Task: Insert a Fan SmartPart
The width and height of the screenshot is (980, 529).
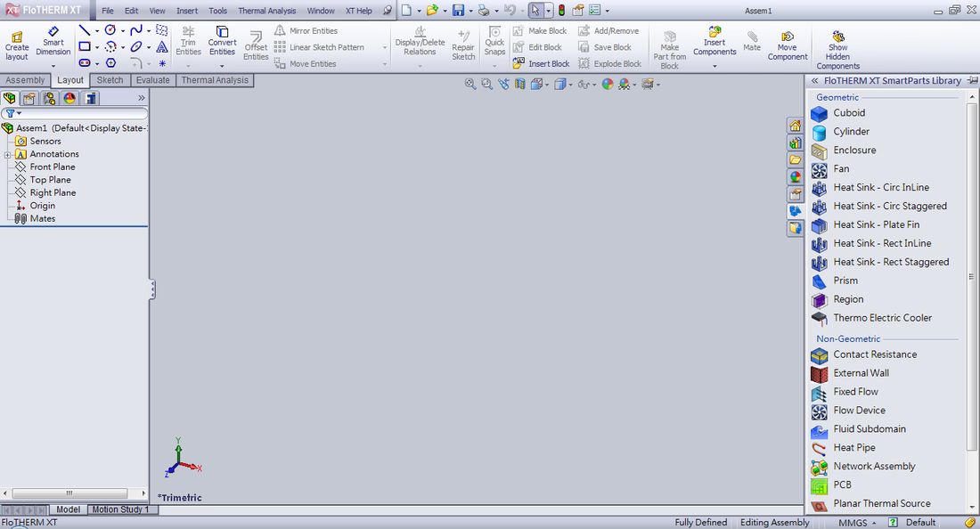Action: (830, 169)
